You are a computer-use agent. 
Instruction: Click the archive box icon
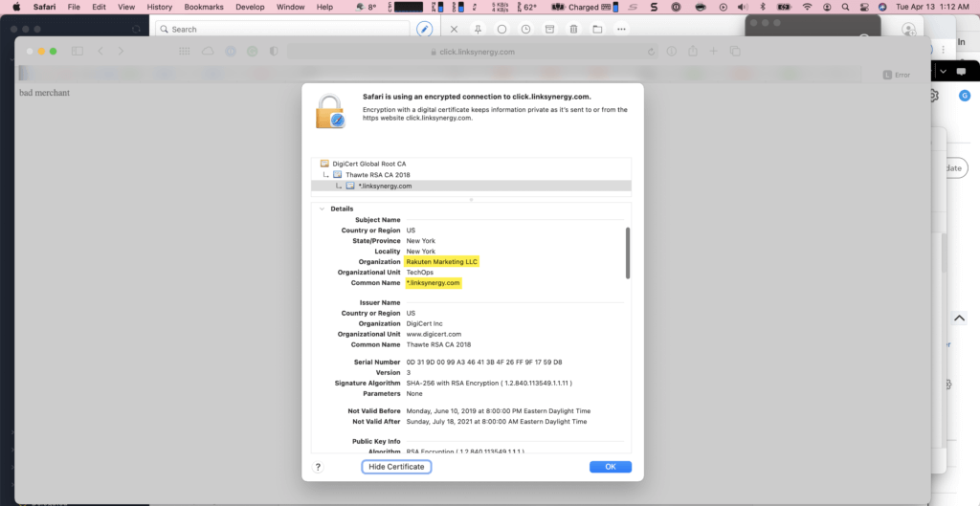tap(549, 30)
